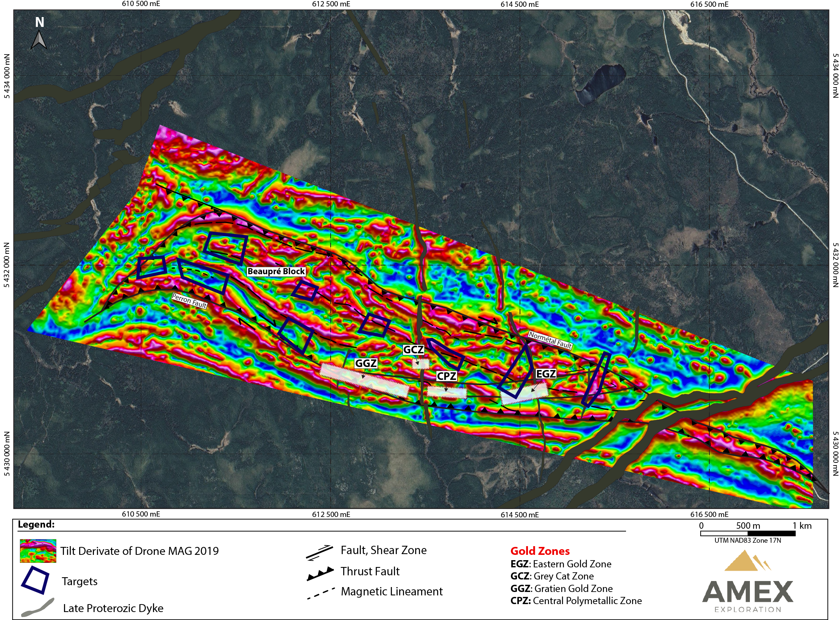Click the GGZ: Gratien Gold Zone entry
The image size is (840, 620).
pos(562,589)
